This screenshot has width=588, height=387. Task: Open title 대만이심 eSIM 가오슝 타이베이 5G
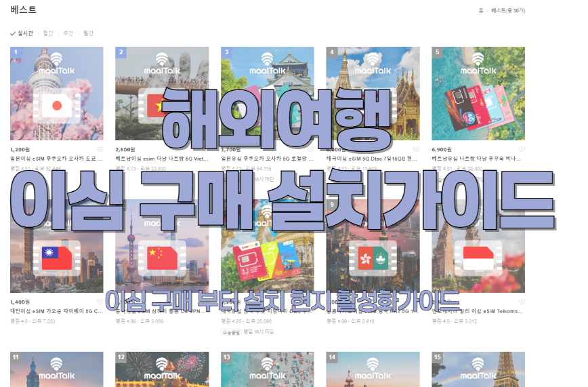[56, 311]
